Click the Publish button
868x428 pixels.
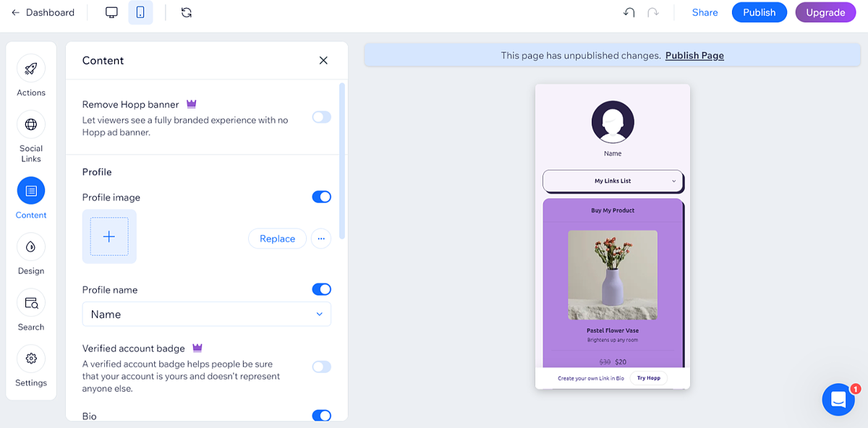click(x=759, y=12)
